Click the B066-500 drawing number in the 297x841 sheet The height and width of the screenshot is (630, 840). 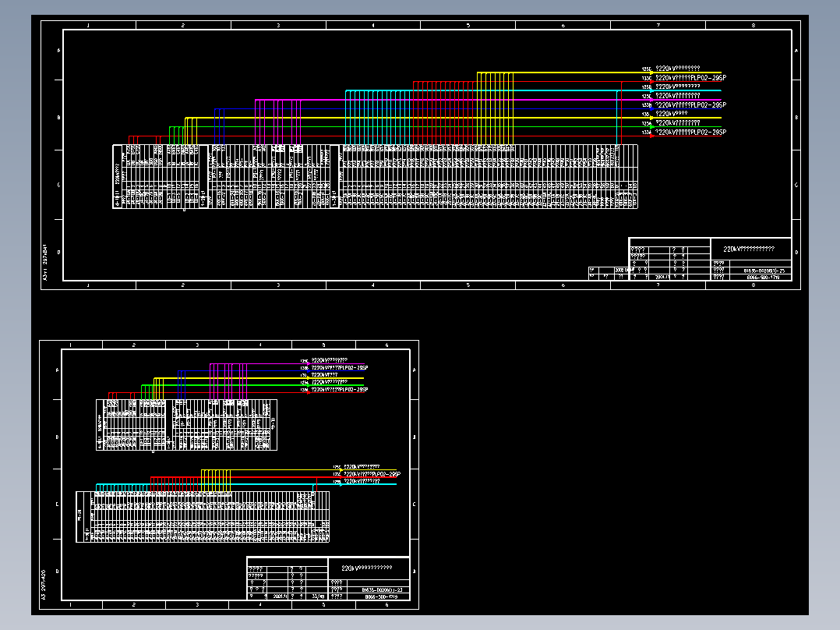click(x=763, y=278)
